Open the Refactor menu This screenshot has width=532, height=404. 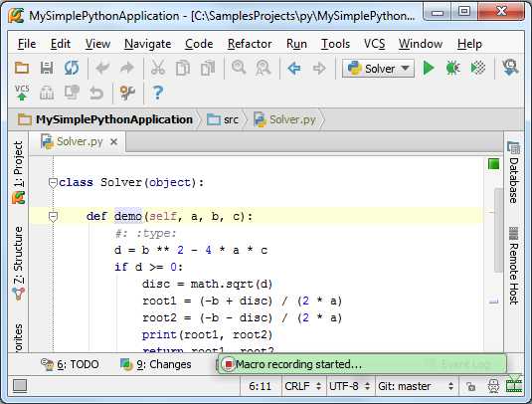coord(250,44)
